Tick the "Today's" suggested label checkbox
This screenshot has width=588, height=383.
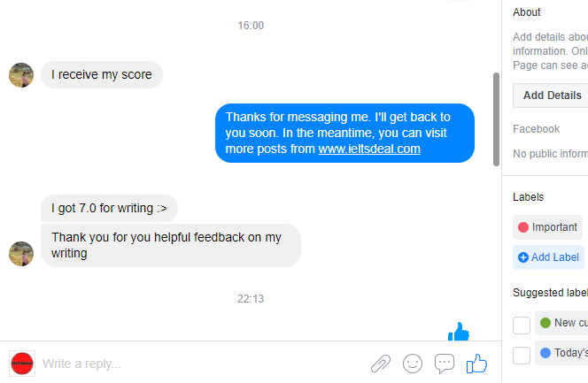click(522, 355)
